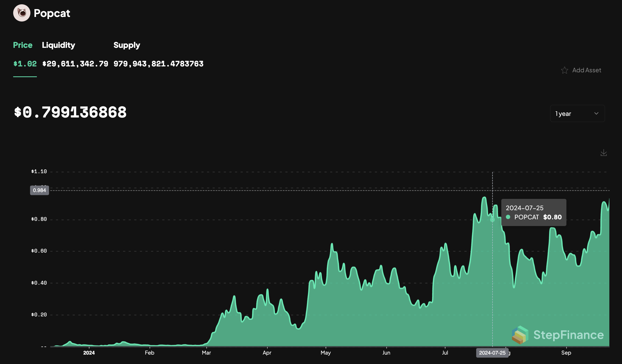Click the Add Asset star icon
This screenshot has width=622, height=364.
pos(564,70)
